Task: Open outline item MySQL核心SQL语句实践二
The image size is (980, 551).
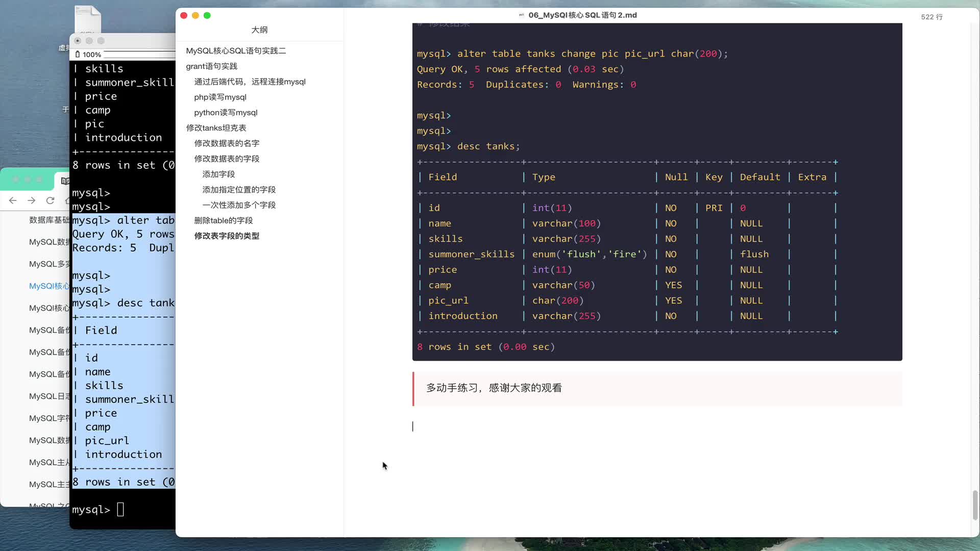Action: [236, 51]
